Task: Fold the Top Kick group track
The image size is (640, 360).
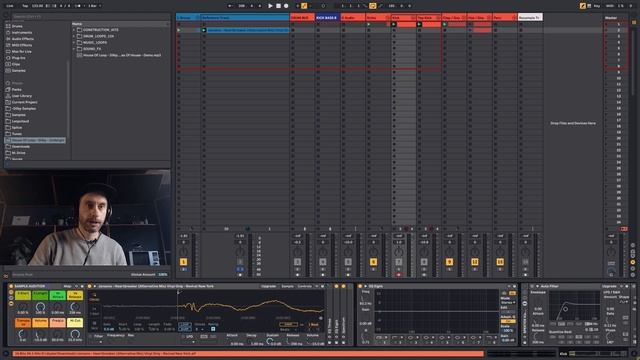Action: 438,18
